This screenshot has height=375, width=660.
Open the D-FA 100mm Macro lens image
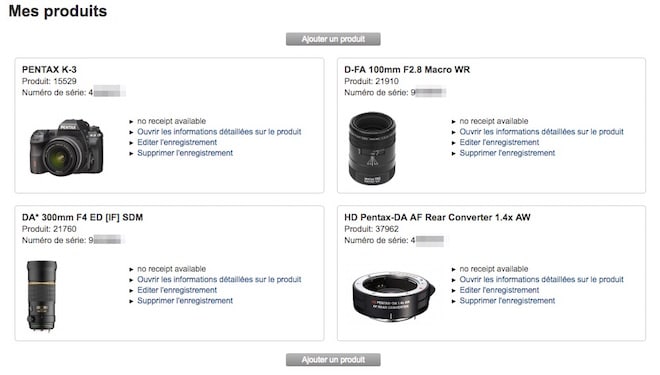tap(372, 148)
